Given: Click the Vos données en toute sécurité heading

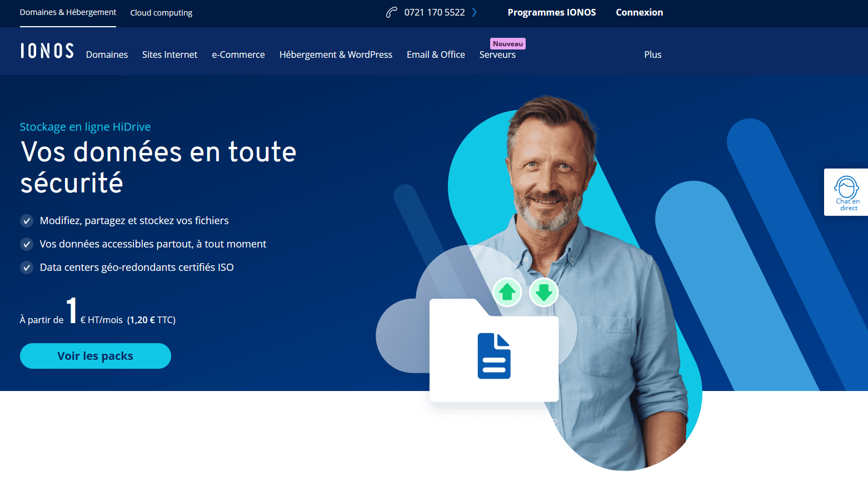Looking at the screenshot, I should pyautogui.click(x=158, y=167).
